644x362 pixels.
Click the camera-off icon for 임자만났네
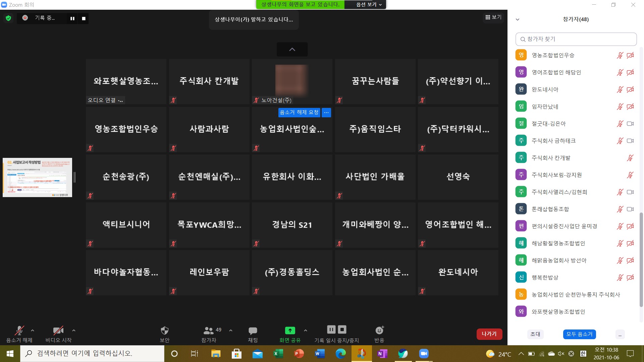point(630,107)
